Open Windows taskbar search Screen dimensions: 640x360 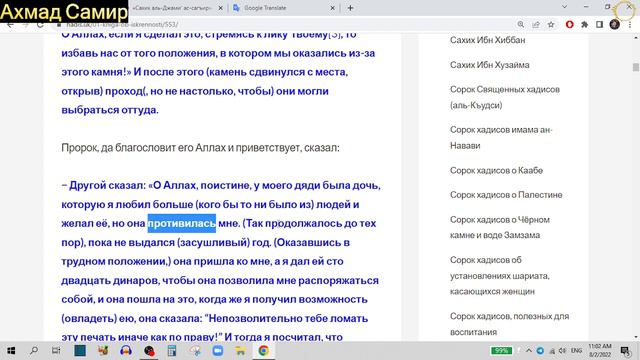pos(34,351)
